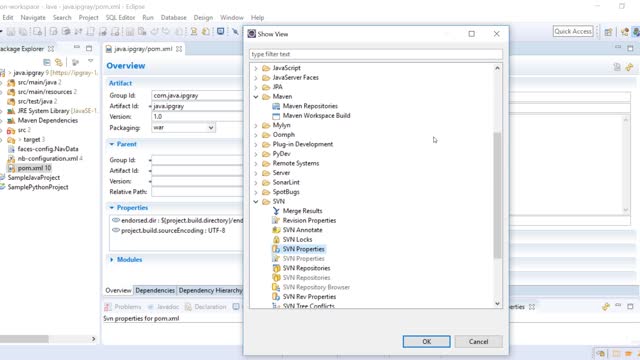Open the Search menu
This screenshot has height=360, width=640.
click(62, 18)
